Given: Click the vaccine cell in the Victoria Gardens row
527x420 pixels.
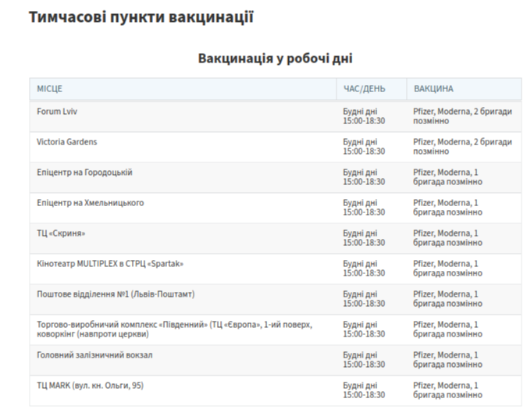Looking at the screenshot, I should tap(464, 147).
